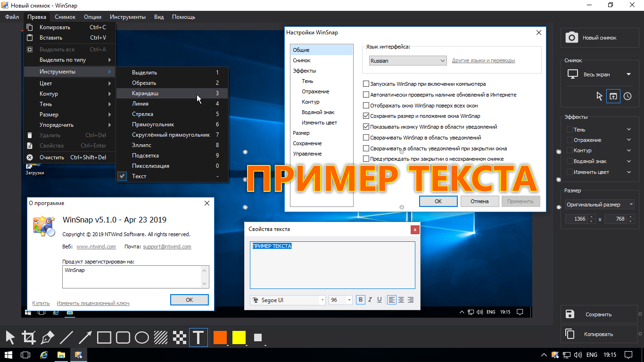
Task: Open the Action Center notifications icon
Action: pos(628,355)
